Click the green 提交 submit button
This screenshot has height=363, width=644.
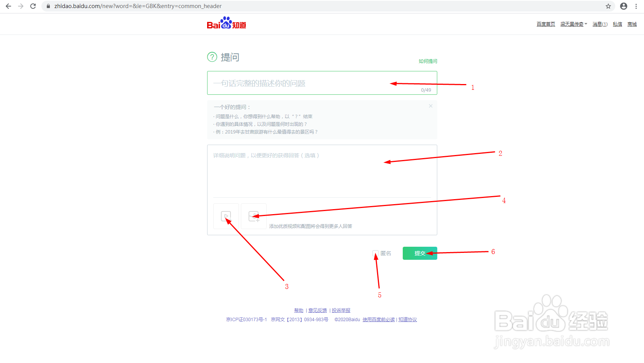click(x=420, y=253)
